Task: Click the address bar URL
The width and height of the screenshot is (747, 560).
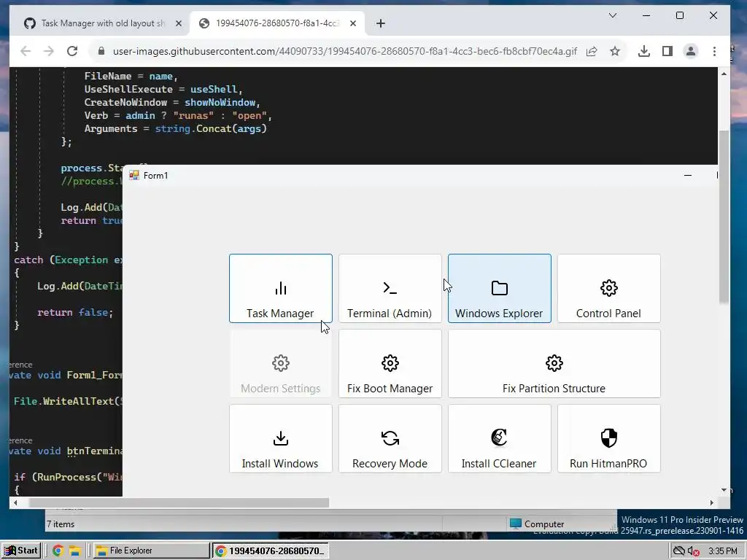Action: coord(345,51)
